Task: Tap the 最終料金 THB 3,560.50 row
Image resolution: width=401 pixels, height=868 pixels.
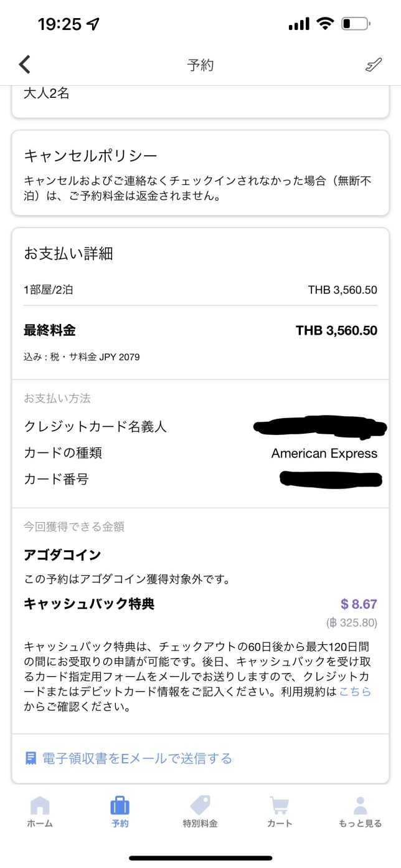Action: point(200,330)
